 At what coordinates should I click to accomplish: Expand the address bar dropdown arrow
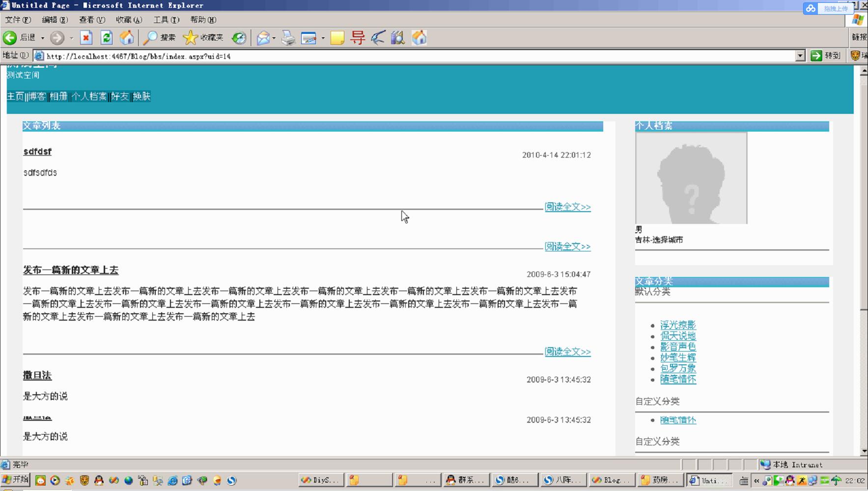pyautogui.click(x=800, y=56)
